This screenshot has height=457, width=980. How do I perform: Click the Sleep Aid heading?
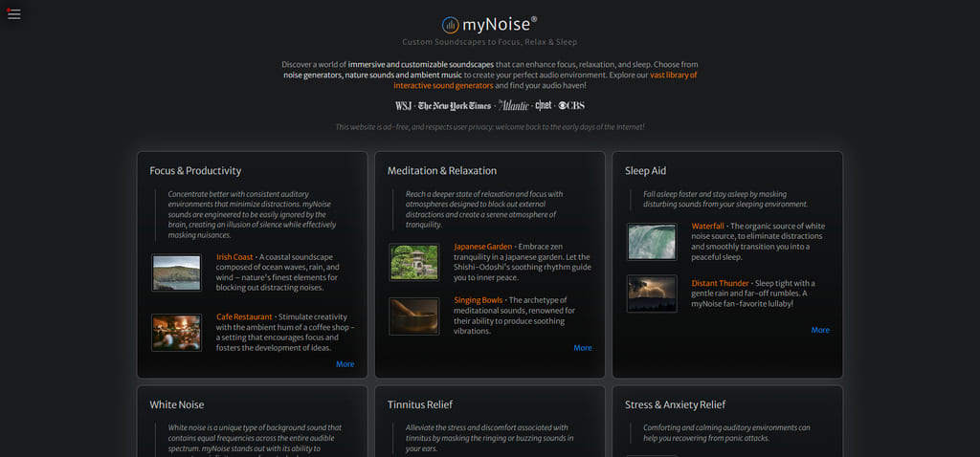pos(646,170)
